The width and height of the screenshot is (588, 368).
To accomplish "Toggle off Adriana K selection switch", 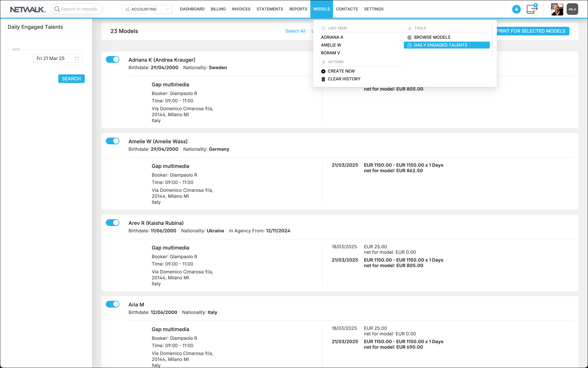I will (x=113, y=59).
